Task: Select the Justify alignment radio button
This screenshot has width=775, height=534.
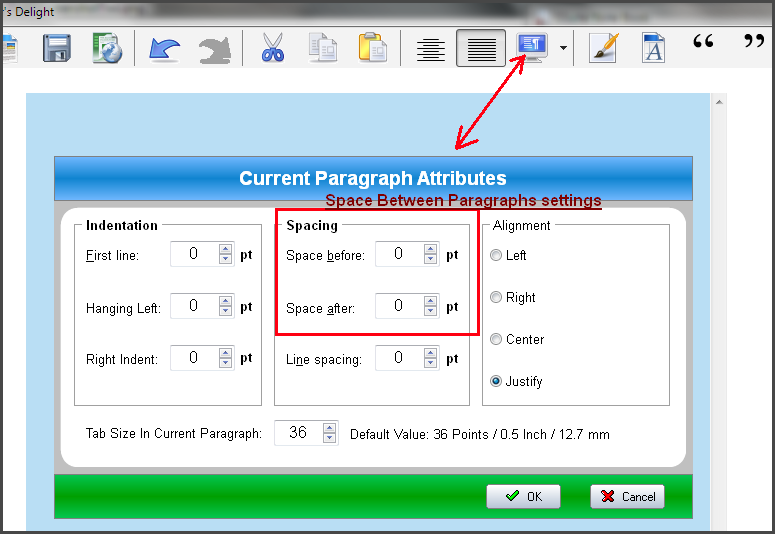Action: [496, 381]
